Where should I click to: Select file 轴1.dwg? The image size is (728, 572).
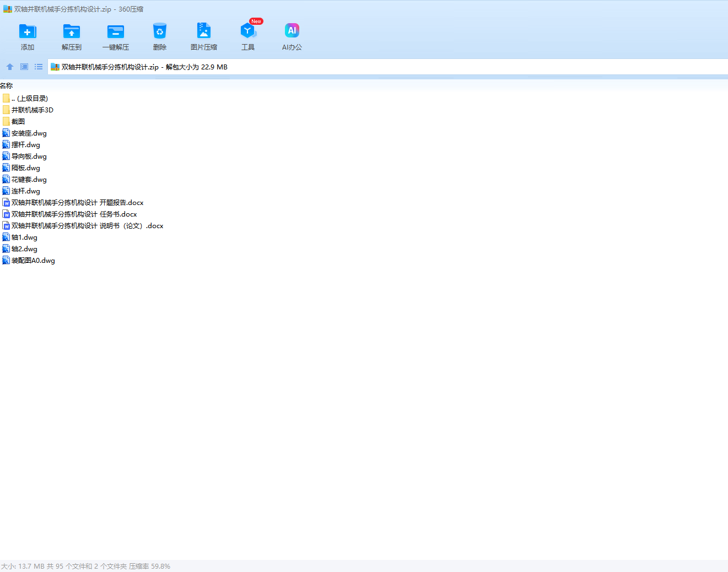coord(20,237)
